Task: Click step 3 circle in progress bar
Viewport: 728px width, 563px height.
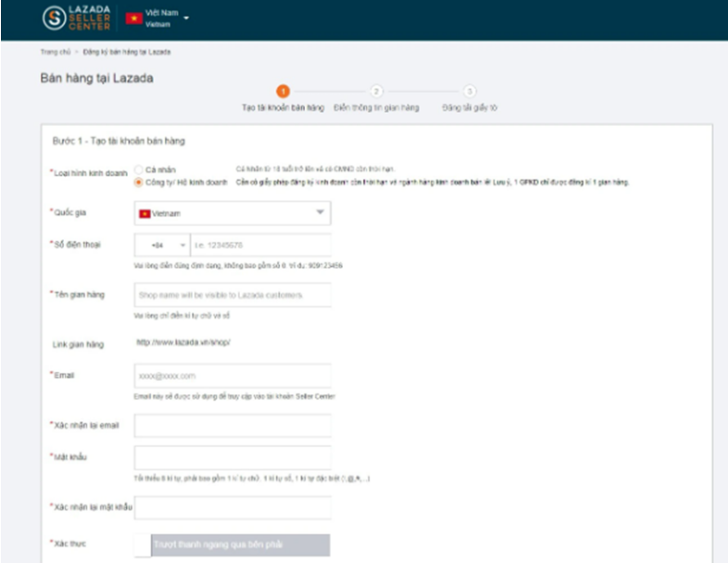Action: click(x=470, y=92)
